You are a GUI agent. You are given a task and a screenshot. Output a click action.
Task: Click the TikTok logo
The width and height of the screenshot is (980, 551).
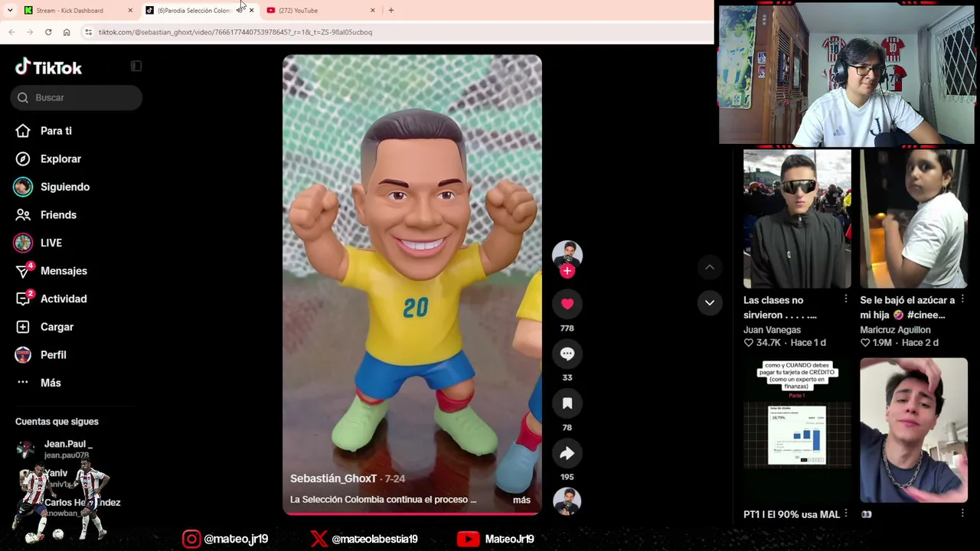(x=48, y=67)
